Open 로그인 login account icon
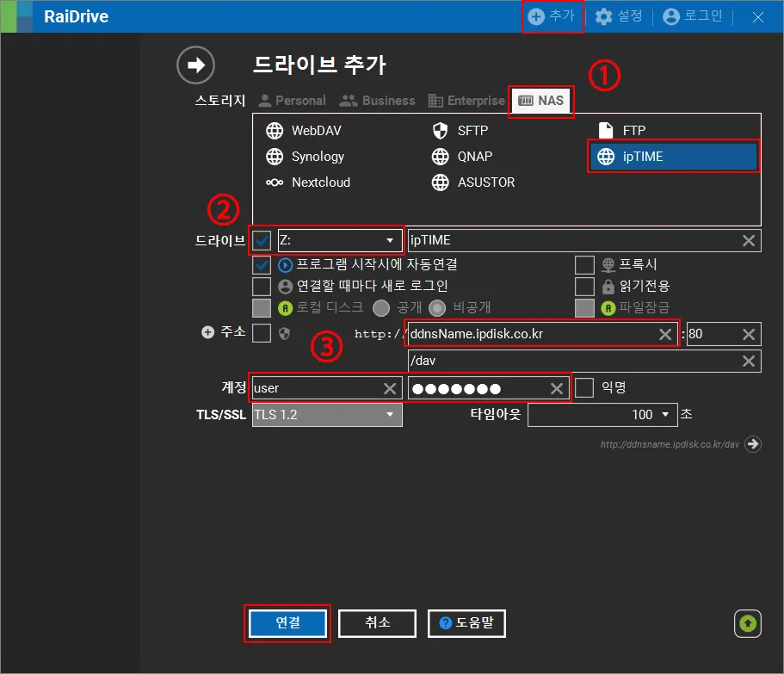 (671, 16)
